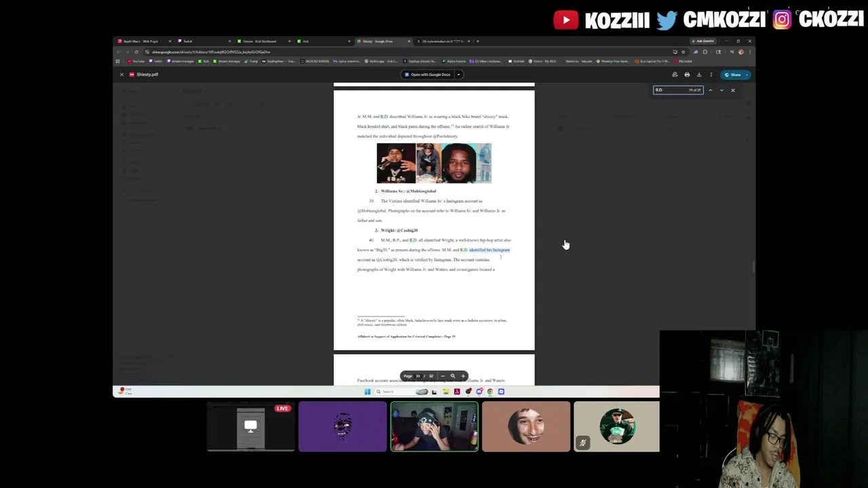The height and width of the screenshot is (488, 868).
Task: Open the three-dot more actions menu in Drive
Action: [711, 75]
